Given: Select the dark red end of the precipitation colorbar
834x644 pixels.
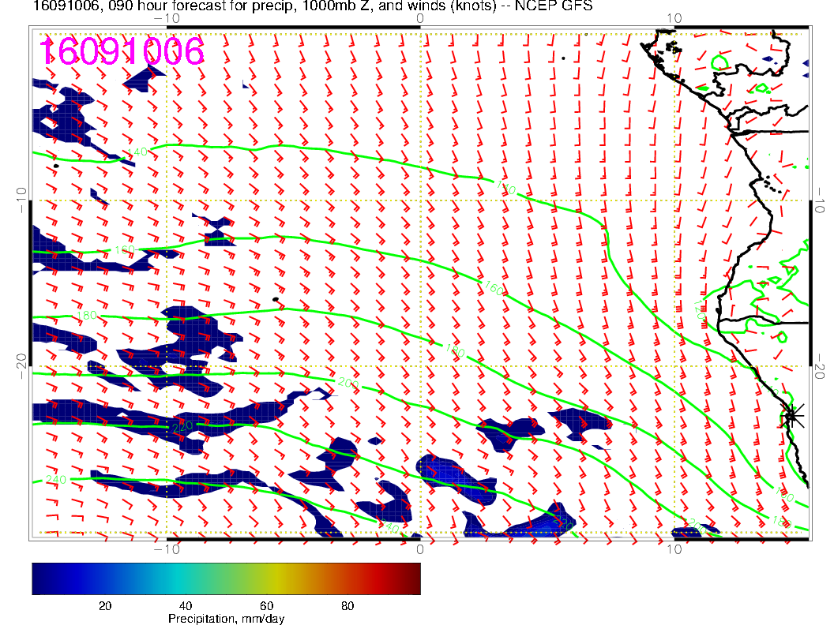Looking at the screenshot, I should (411, 578).
